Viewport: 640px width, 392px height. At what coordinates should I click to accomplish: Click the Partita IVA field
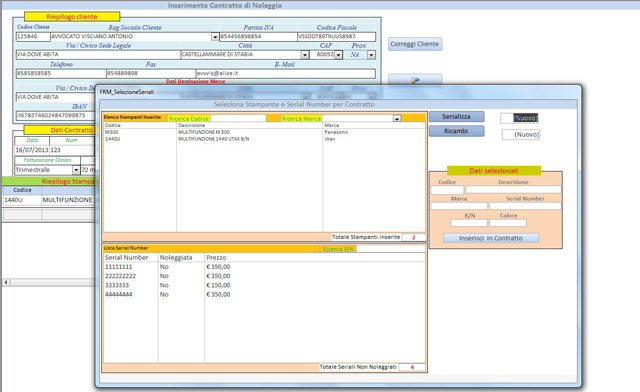tap(258, 37)
